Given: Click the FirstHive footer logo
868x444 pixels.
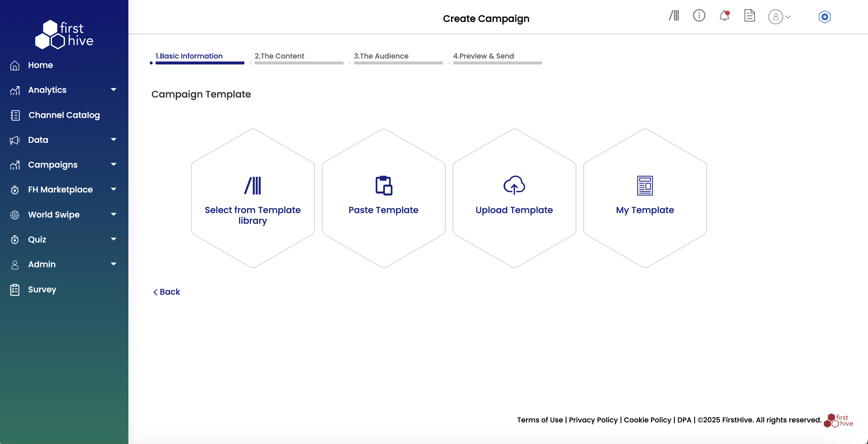Looking at the screenshot, I should (x=838, y=420).
